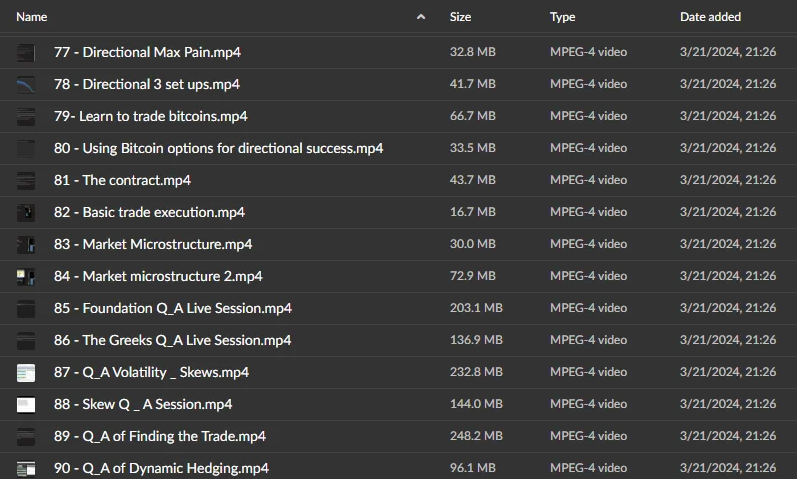
Task: Open 79- Learn to trade bitcoins.mp4
Action: coord(150,116)
